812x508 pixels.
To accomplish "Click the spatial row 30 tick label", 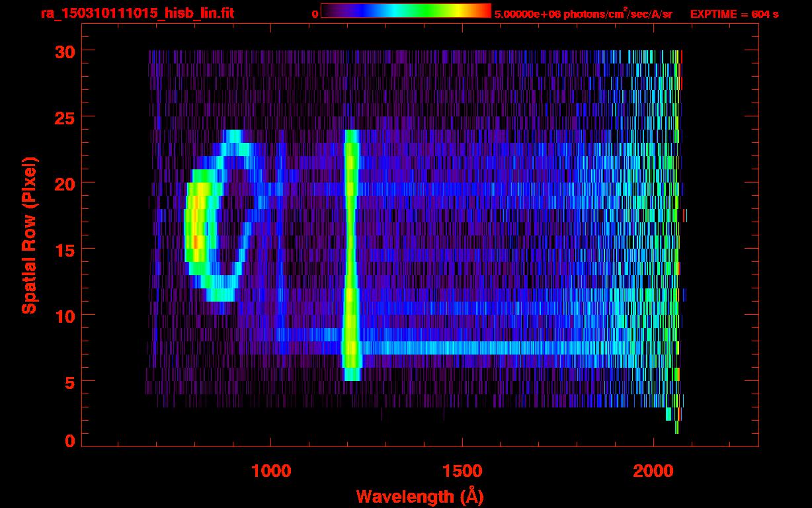I will click(66, 51).
